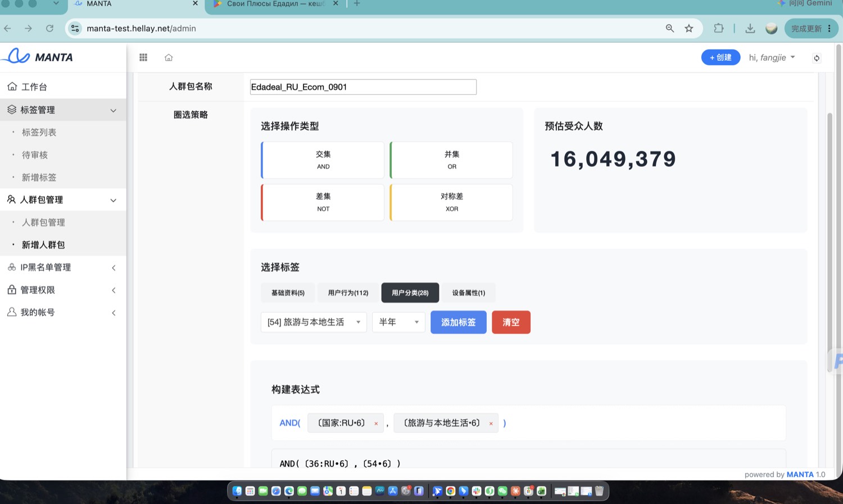Screen dimensions: 843x504
Task: Expand the 我的帐号 sidebar section
Action: coord(63,312)
